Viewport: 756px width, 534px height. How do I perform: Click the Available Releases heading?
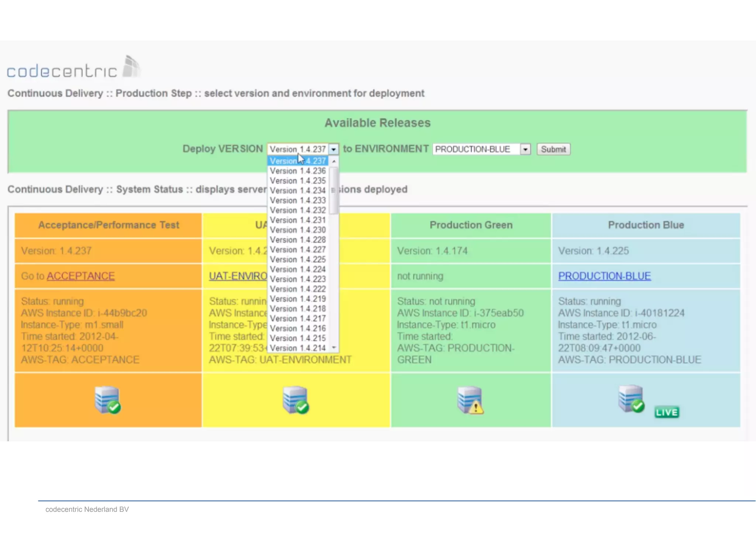378,123
